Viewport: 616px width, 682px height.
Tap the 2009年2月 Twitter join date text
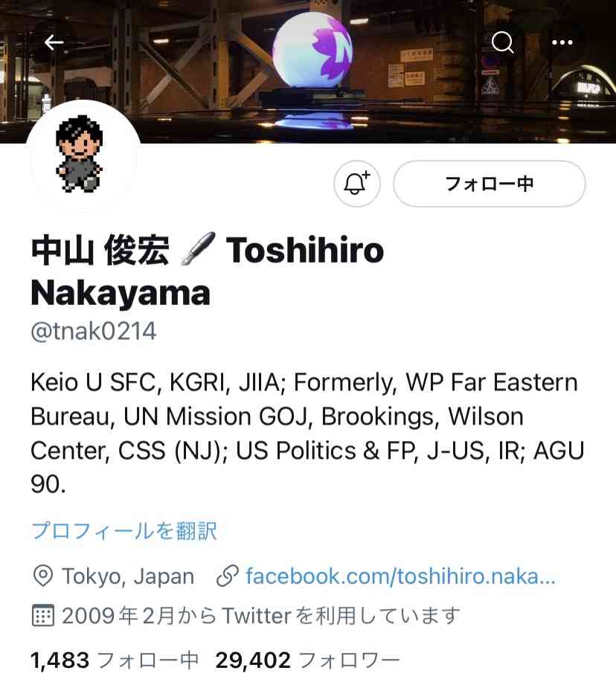point(260,616)
